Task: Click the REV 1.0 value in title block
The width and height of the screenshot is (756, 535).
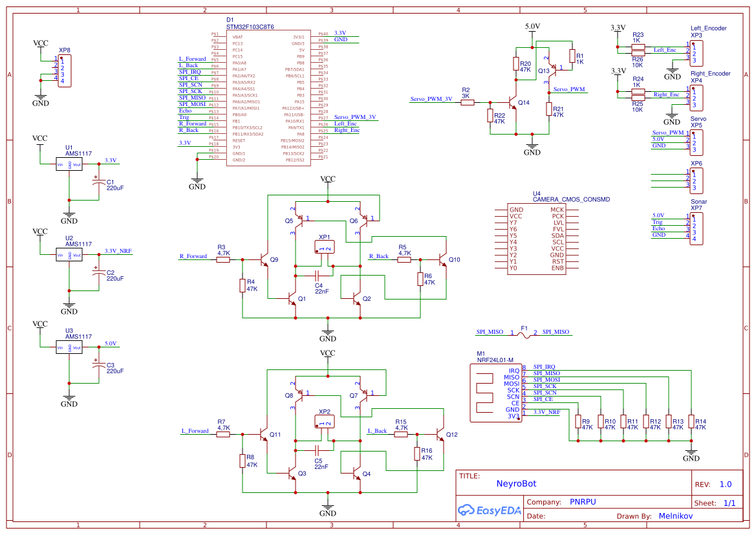Action: (726, 483)
